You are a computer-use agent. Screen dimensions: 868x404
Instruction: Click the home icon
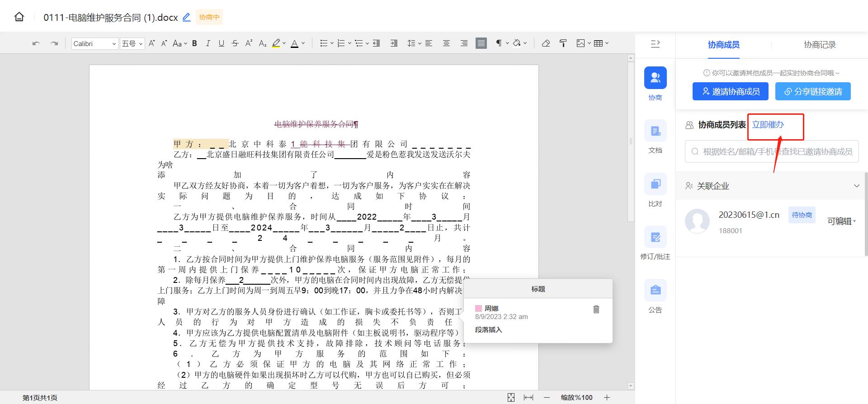coord(19,17)
